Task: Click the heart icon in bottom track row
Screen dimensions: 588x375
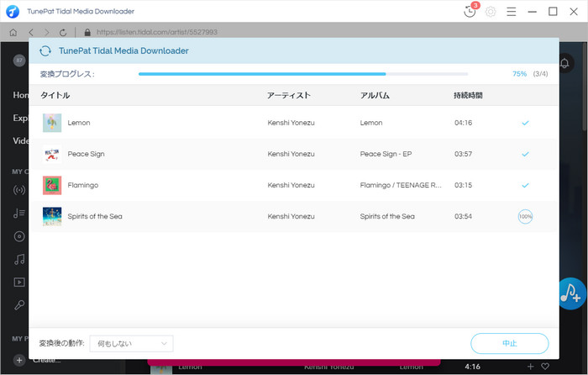Action: point(545,367)
